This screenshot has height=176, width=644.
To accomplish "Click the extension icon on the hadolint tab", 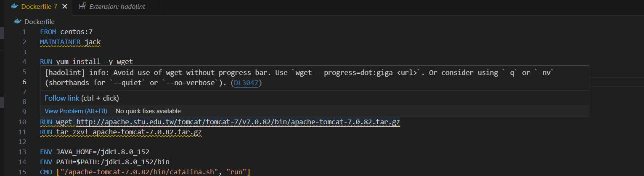I will 82,6.
